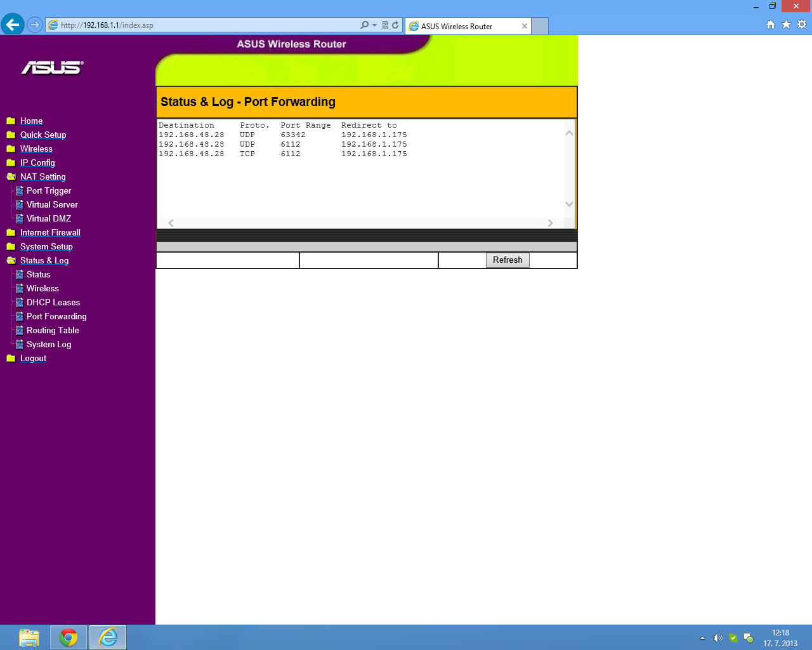Reload page using address bar refresh icon
The height and width of the screenshot is (650, 812).
click(395, 25)
